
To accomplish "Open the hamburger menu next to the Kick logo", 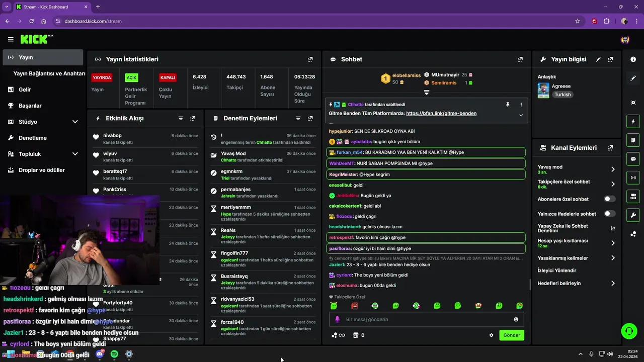I will 11,39.
